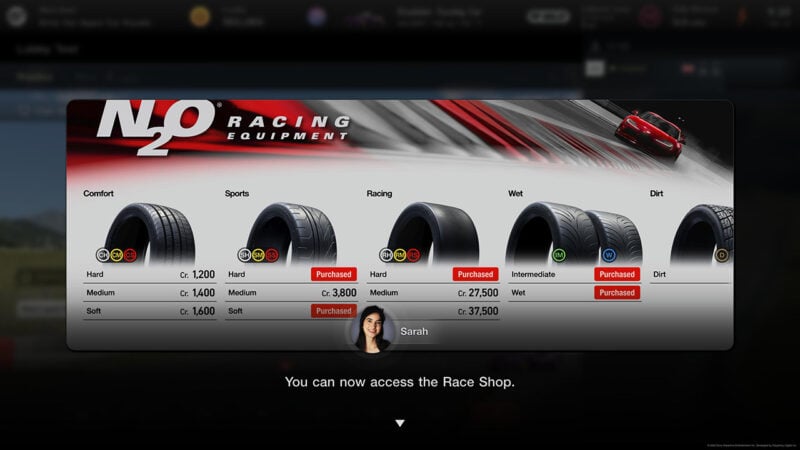Click the Sports Soft label
The image size is (800, 450).
coord(235,311)
